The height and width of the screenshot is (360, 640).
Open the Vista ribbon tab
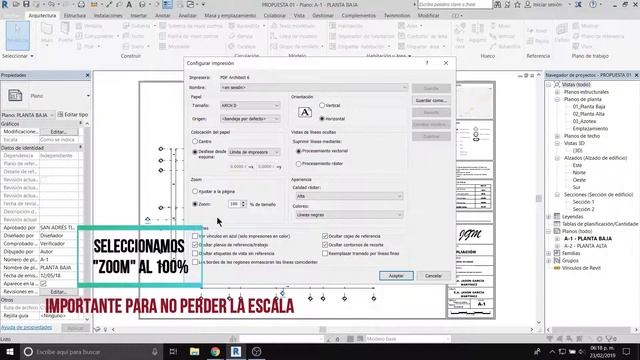[x=299, y=16]
